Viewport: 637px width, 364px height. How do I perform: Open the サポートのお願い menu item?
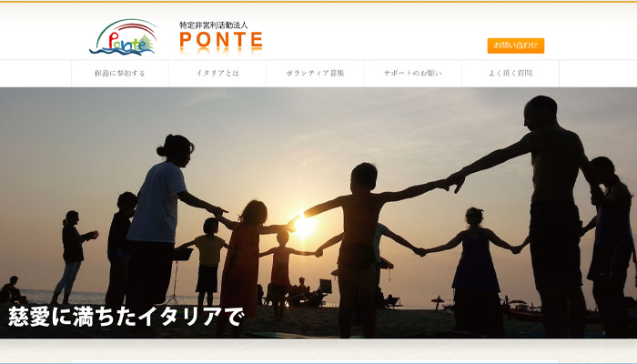412,74
